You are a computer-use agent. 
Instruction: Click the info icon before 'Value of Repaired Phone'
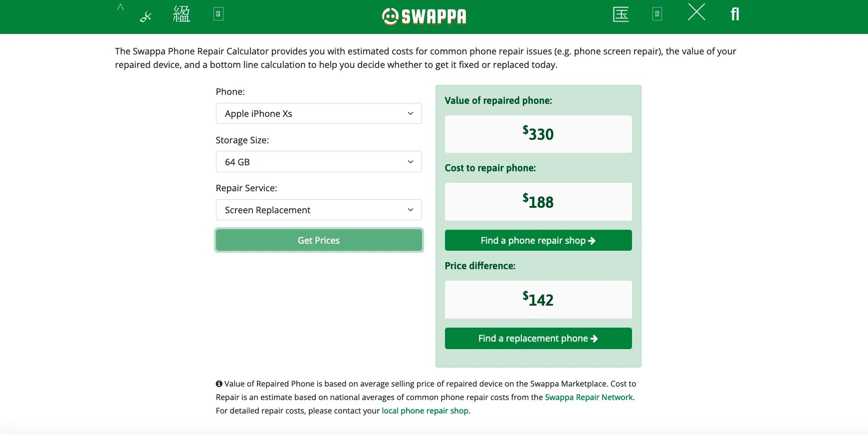tap(219, 384)
